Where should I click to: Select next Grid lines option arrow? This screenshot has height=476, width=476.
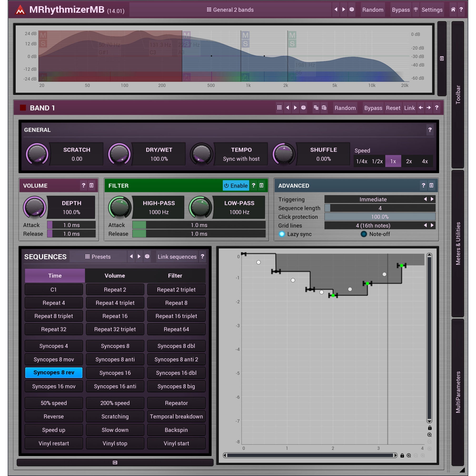click(432, 225)
